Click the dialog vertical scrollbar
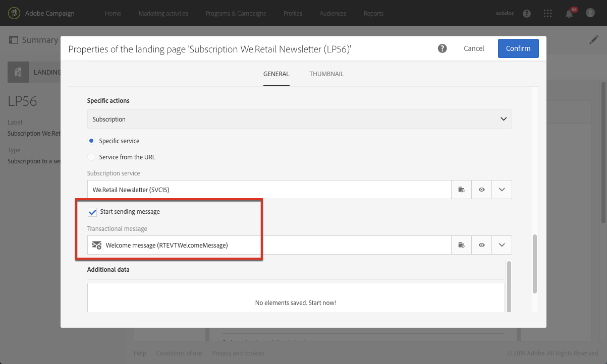Screen dimensions: 607x364 pos(534,264)
